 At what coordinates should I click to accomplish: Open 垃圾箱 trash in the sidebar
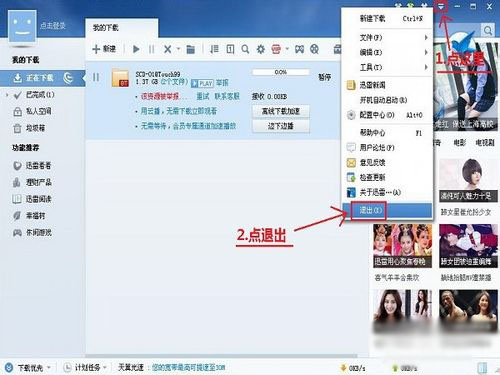pos(35,128)
